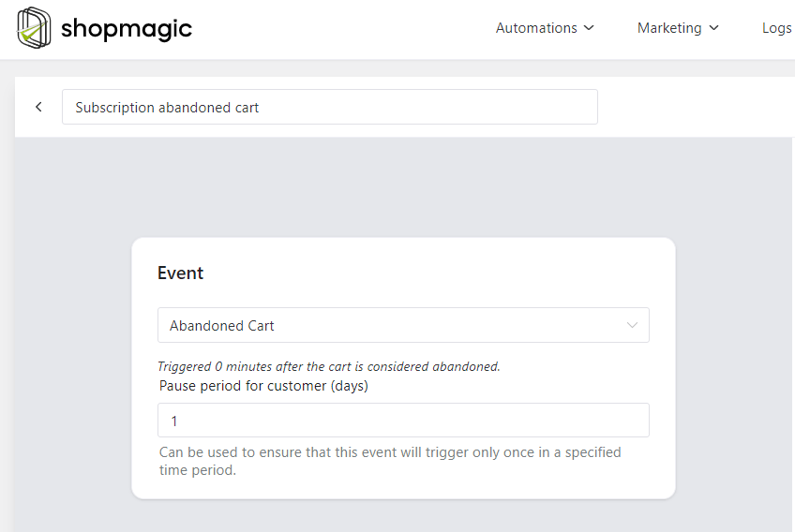Screen dimensions: 795x532
Task: Click the Pause period for customer label
Action: 263,386
